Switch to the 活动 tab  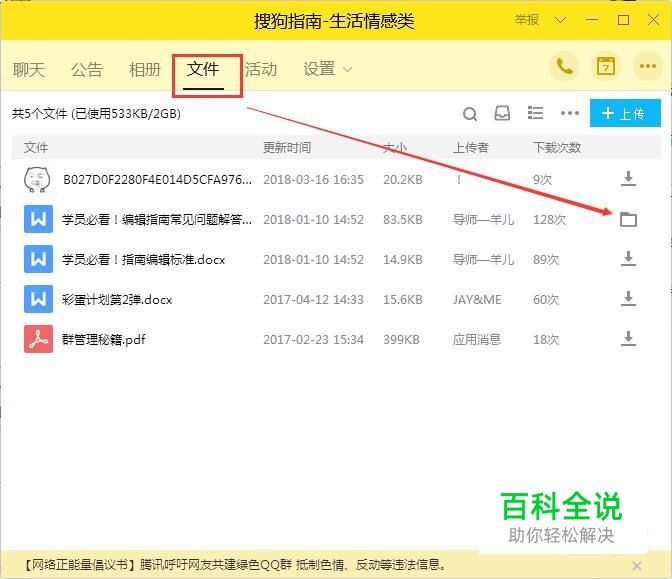click(x=261, y=69)
